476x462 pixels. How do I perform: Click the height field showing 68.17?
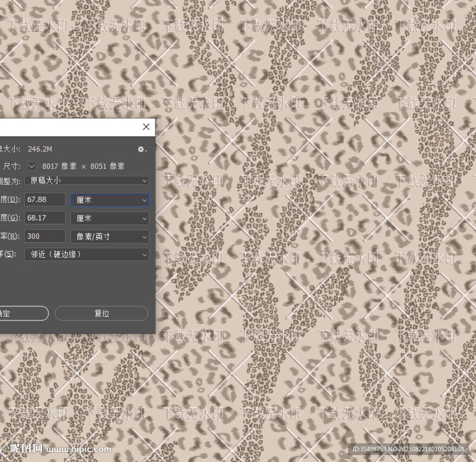click(x=45, y=218)
